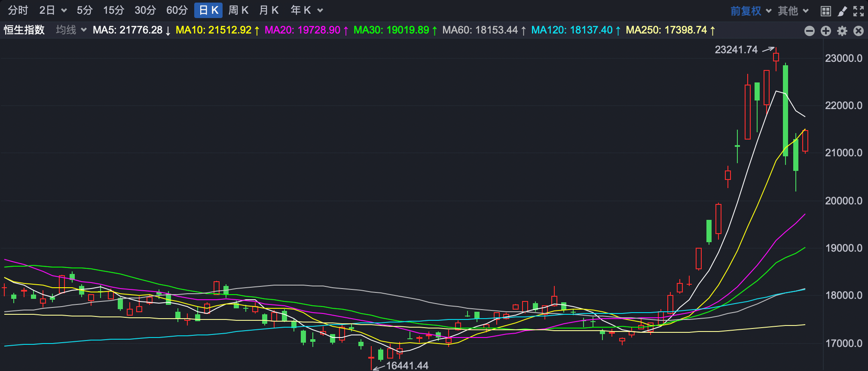This screenshot has width=868, height=371.
Task: Click the MA250: 17398.74 value
Action: click(670, 30)
